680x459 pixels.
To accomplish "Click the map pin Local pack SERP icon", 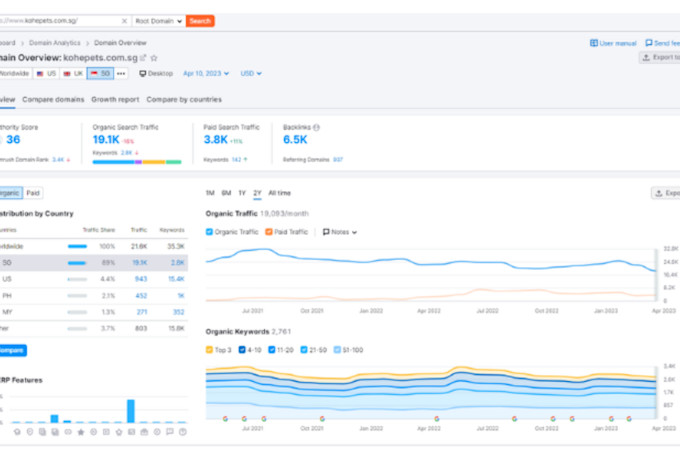I will click(29, 432).
